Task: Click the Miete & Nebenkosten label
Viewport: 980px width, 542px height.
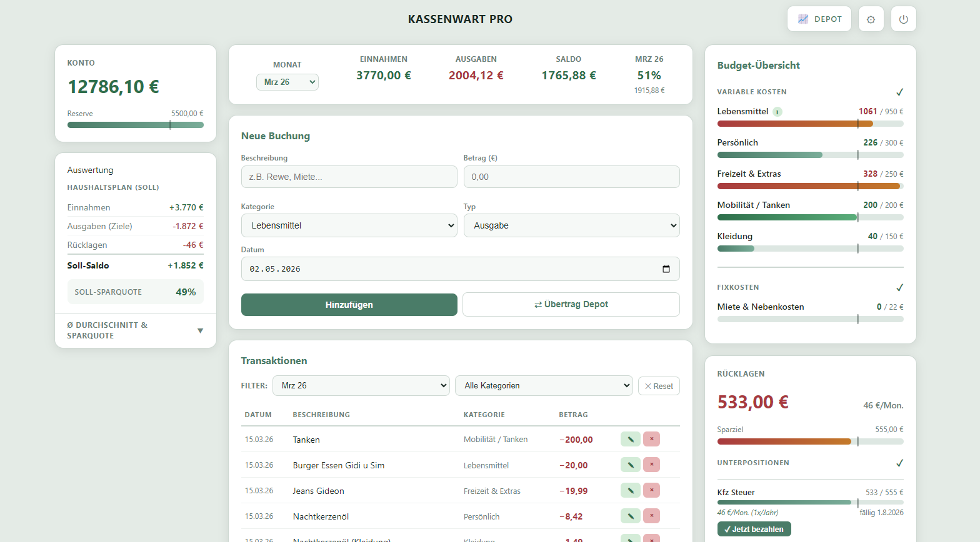Action: coord(761,307)
